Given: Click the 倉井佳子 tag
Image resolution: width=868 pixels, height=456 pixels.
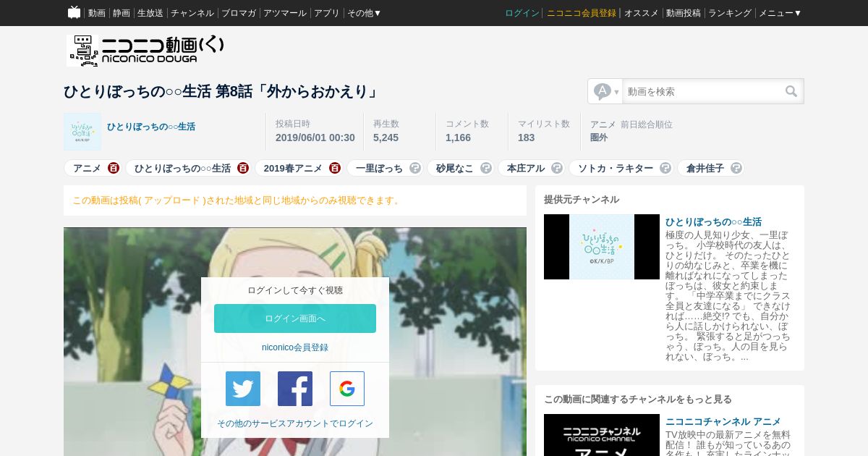Looking at the screenshot, I should [705, 168].
